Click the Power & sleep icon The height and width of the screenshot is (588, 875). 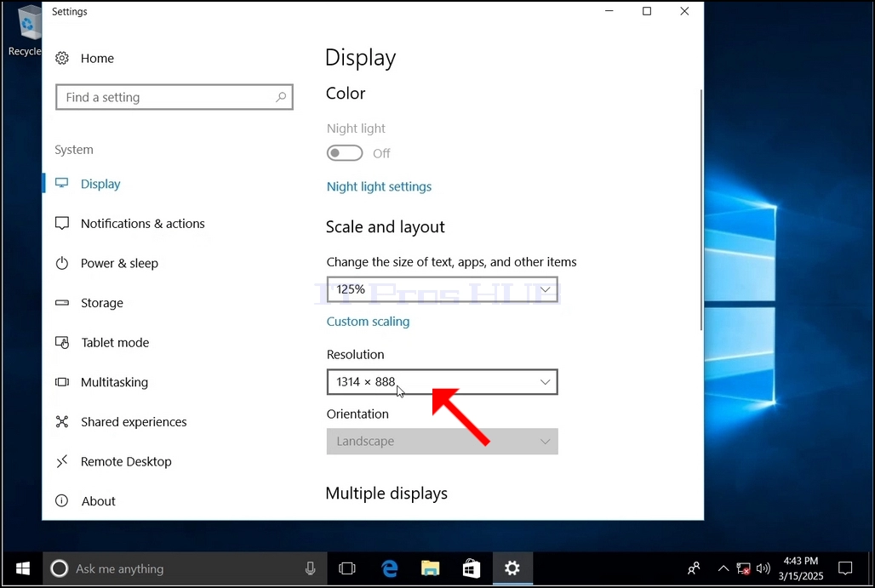(62, 263)
